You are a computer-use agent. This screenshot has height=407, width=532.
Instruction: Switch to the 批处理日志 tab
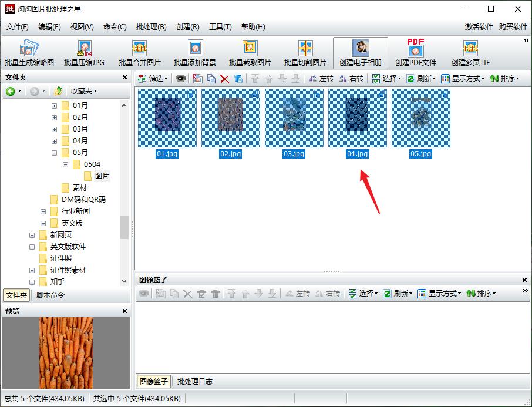[x=196, y=381]
